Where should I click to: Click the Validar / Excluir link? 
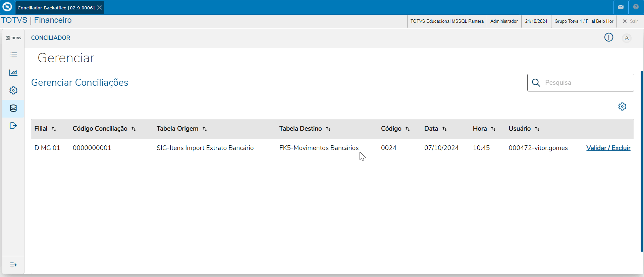click(608, 148)
